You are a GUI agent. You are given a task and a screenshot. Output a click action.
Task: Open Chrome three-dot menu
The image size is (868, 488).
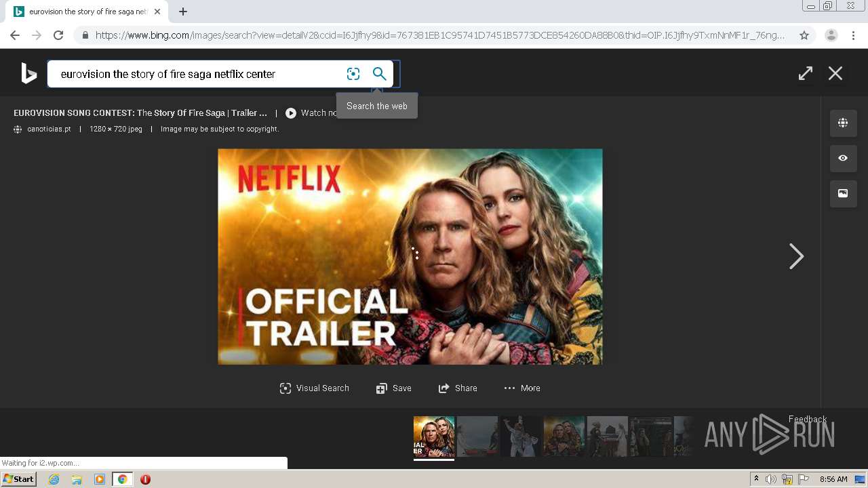pyautogui.click(x=853, y=35)
